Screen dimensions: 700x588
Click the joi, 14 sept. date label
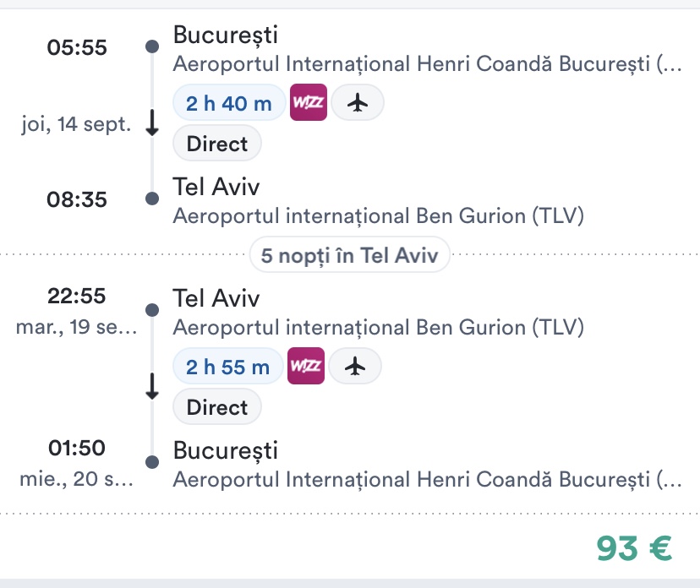(76, 125)
